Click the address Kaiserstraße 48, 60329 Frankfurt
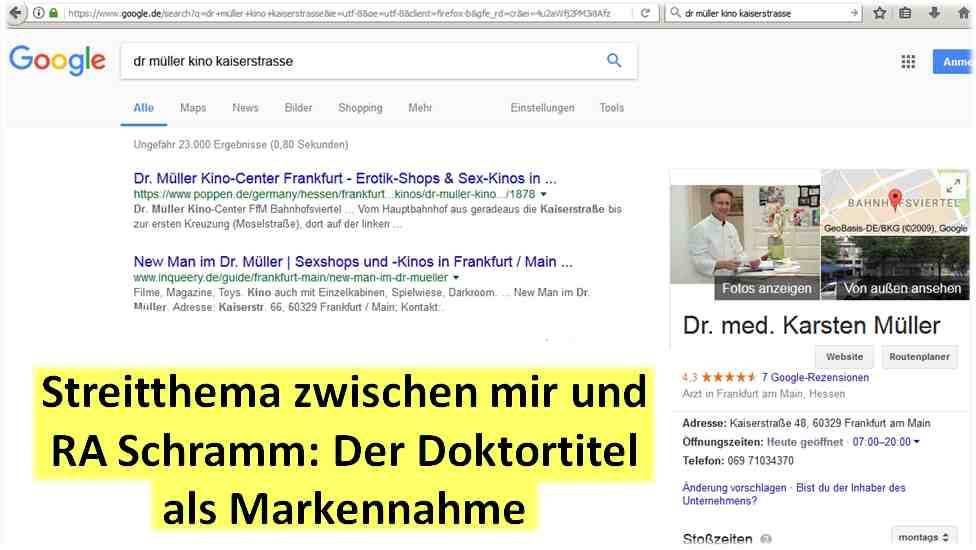 (830, 423)
